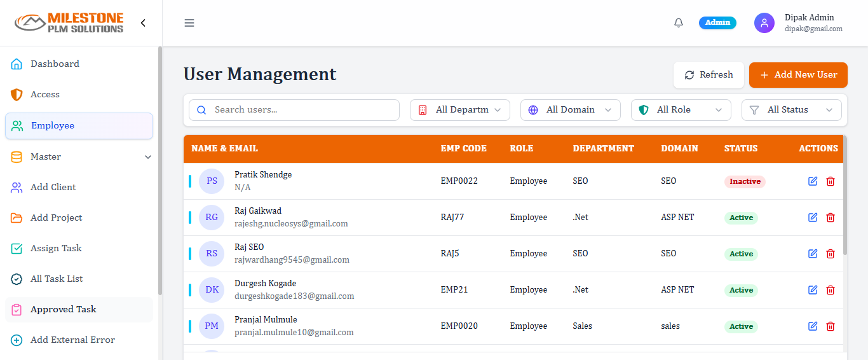Open the All Status filter dropdown

click(792, 110)
